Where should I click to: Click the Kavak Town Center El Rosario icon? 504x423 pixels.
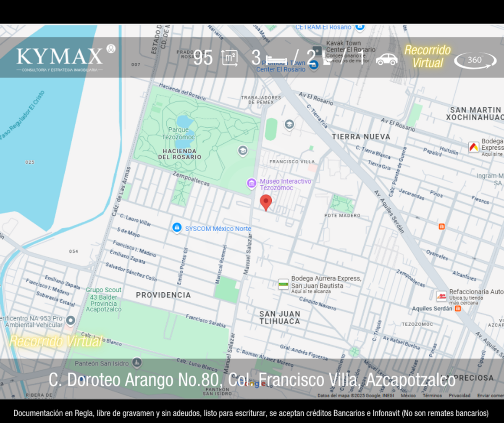[x=318, y=51]
